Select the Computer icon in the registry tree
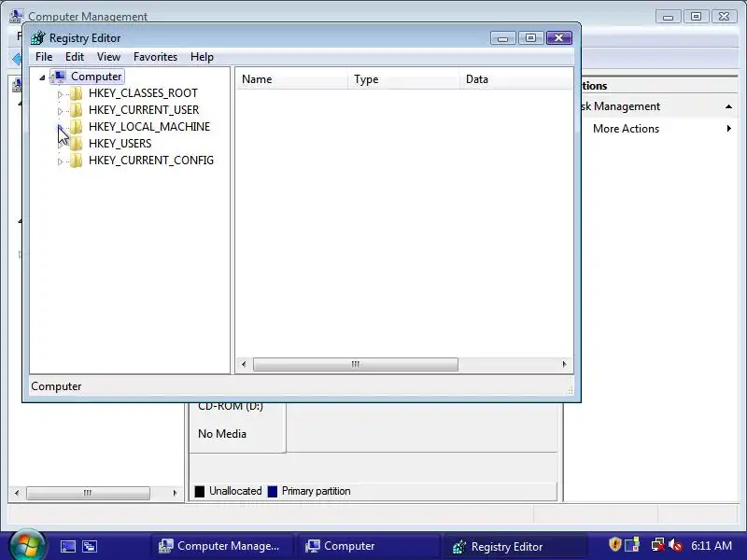747x560 pixels. point(60,77)
